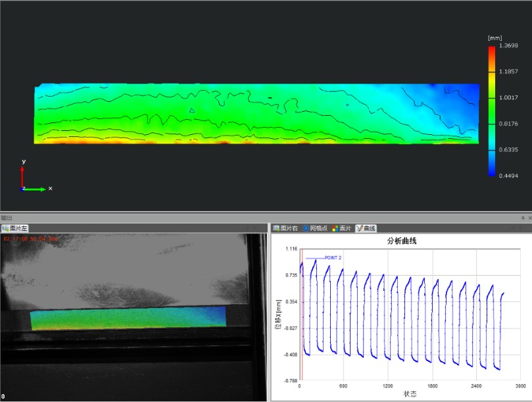Toggle the 输出 panel auto-hide pin
This screenshot has height=402, width=532.
point(522,218)
